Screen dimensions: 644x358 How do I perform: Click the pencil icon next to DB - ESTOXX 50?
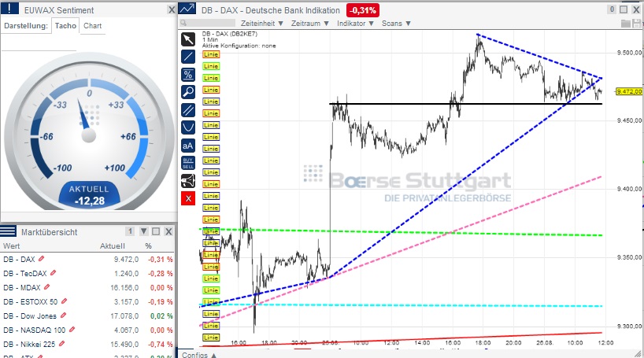64,301
